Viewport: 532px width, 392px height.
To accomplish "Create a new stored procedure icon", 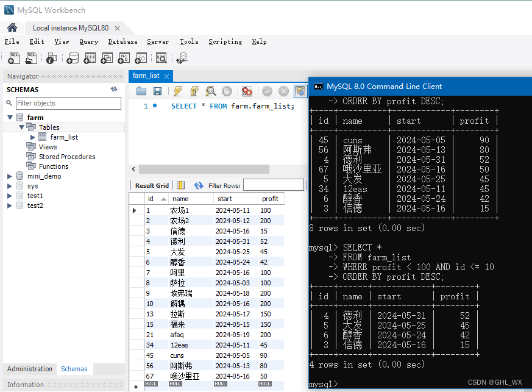I will [124, 58].
